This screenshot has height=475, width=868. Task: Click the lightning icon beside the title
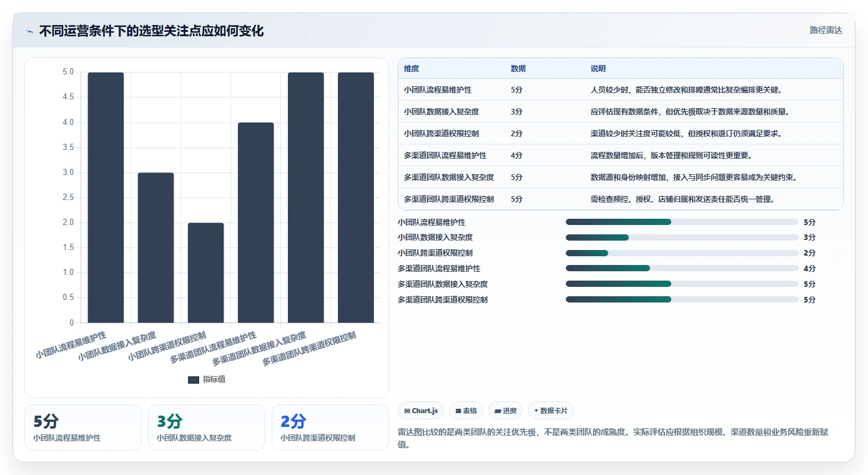[30, 31]
